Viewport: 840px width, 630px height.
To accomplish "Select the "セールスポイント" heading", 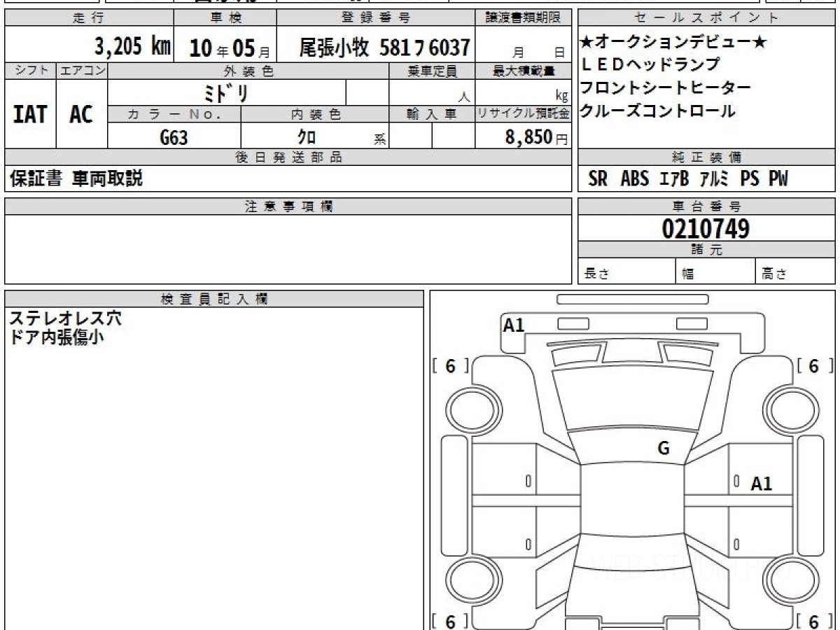I will [x=706, y=18].
